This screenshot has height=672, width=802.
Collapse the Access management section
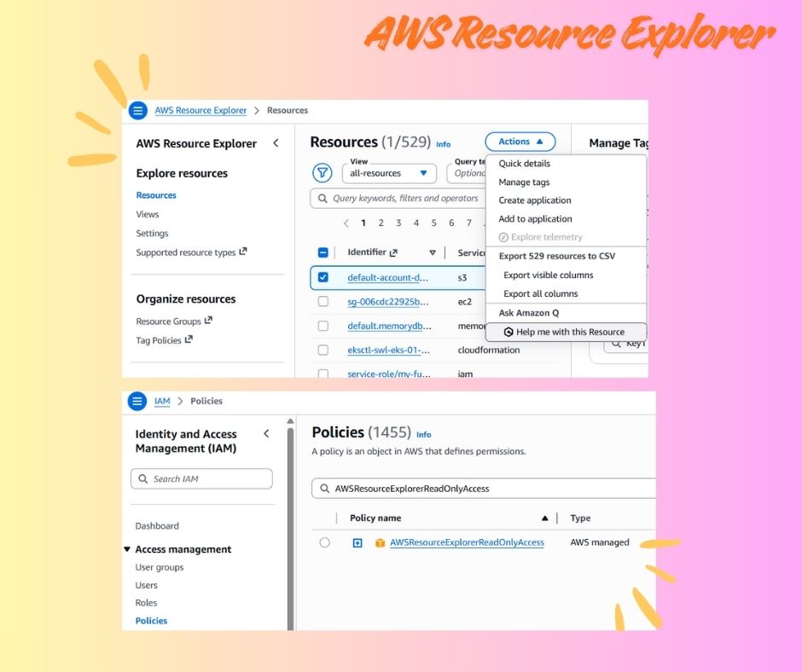coord(127,549)
